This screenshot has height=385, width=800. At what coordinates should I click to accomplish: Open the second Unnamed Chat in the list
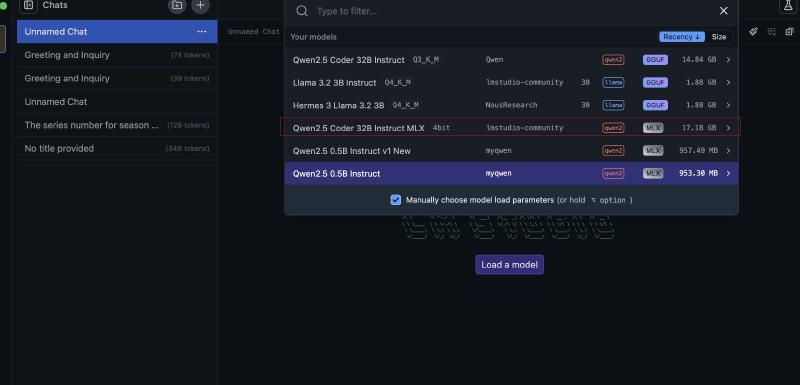pos(117,102)
